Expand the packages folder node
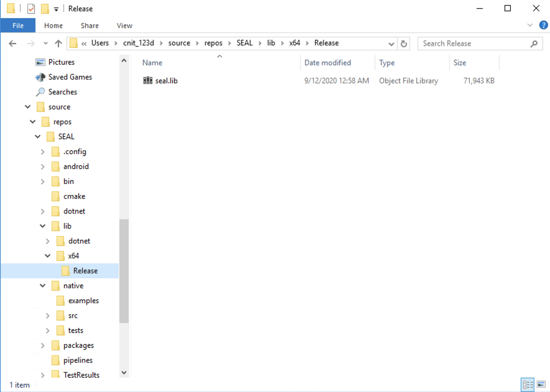Screen dimensions: 550x392 (x=42, y=345)
